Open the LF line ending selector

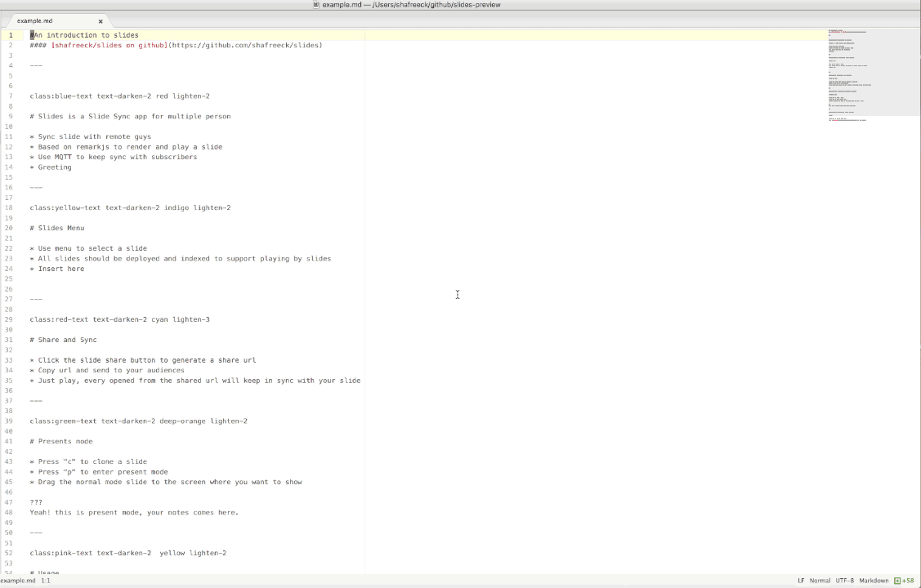[x=801, y=581]
